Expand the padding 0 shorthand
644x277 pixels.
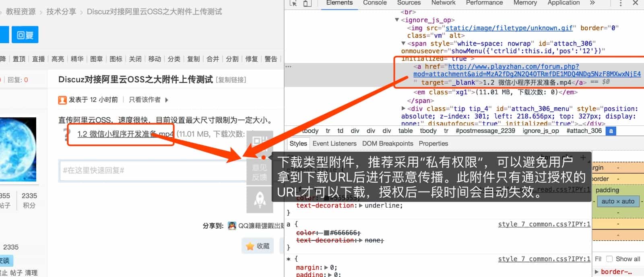click(x=330, y=275)
